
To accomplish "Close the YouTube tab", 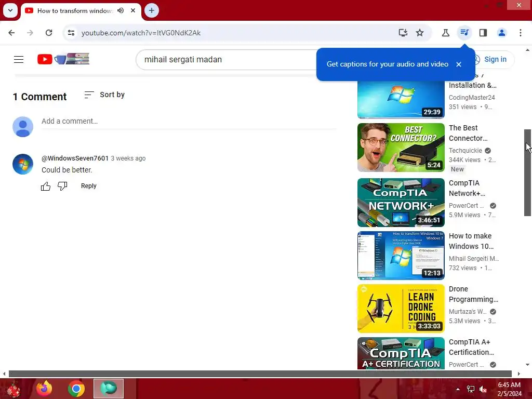I will pyautogui.click(x=133, y=10).
